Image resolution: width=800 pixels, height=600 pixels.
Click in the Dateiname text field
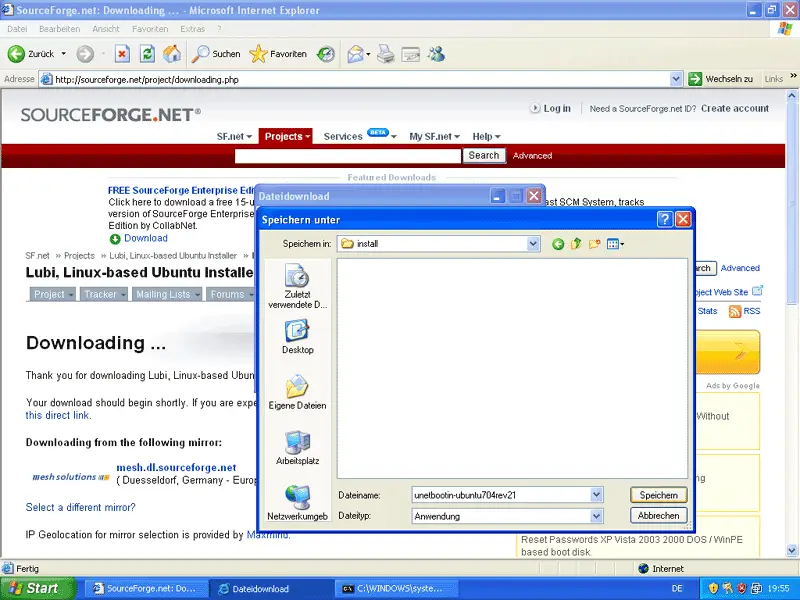(x=501, y=495)
